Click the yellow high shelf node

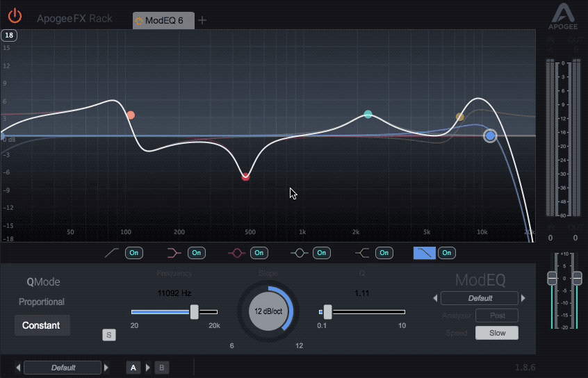tap(459, 117)
